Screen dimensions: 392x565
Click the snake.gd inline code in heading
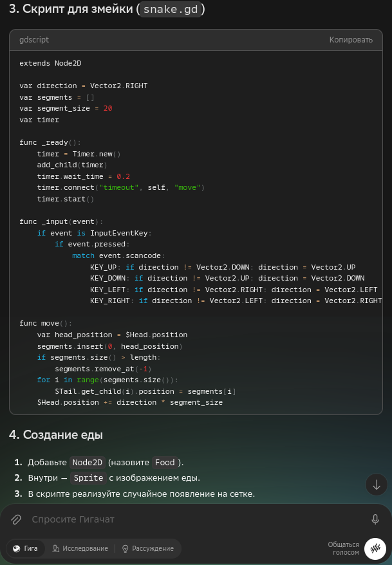coord(171,9)
